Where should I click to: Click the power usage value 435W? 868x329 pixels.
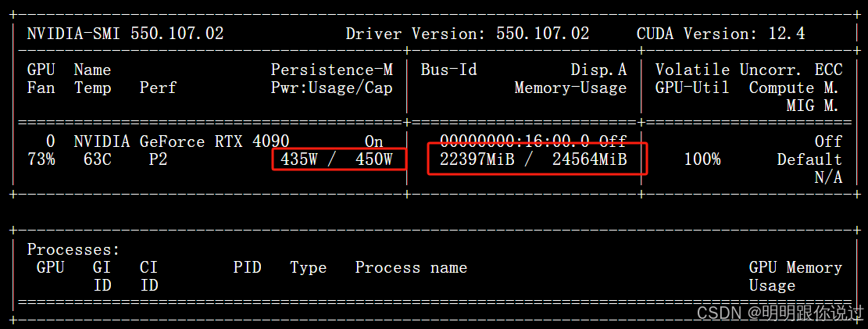point(299,159)
